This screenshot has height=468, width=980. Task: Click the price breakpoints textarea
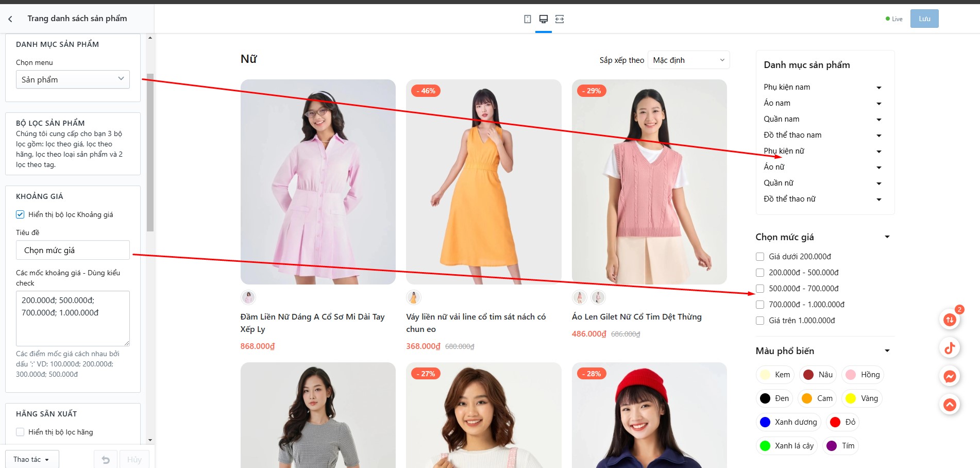(73, 319)
